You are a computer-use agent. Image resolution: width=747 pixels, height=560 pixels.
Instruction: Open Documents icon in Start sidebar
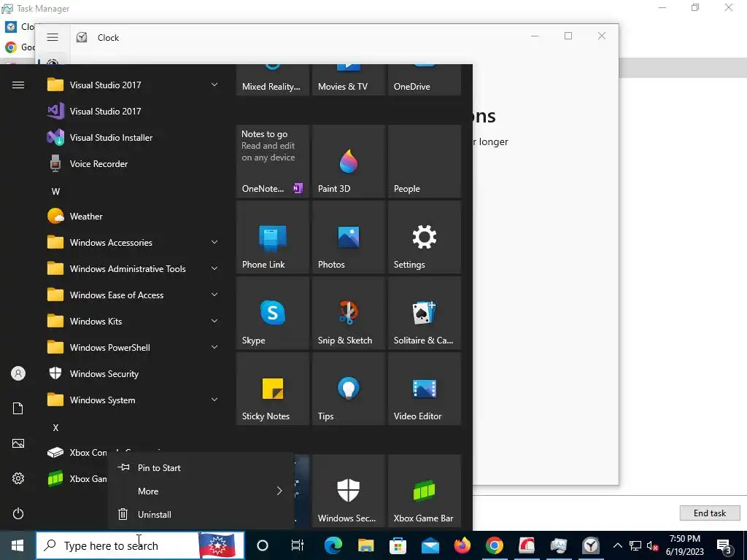(x=18, y=408)
